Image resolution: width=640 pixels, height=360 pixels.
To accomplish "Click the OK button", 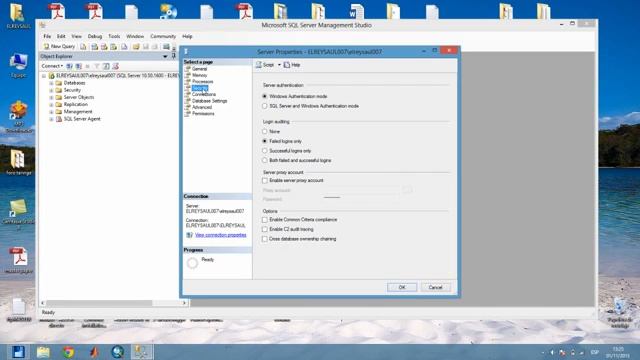I will [x=402, y=287].
